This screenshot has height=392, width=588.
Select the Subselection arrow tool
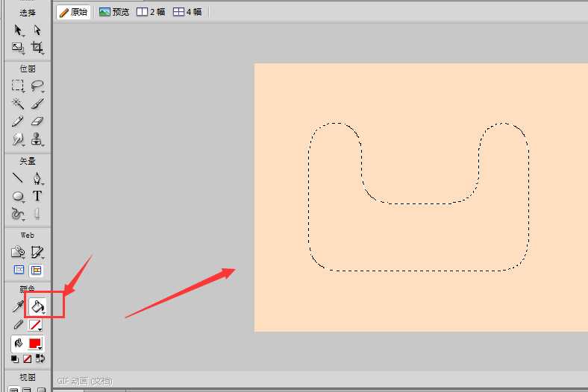point(37,31)
